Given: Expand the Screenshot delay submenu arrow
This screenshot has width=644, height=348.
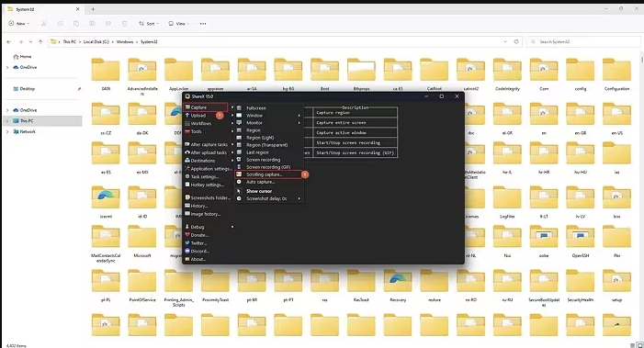Looking at the screenshot, I should click(x=299, y=198).
